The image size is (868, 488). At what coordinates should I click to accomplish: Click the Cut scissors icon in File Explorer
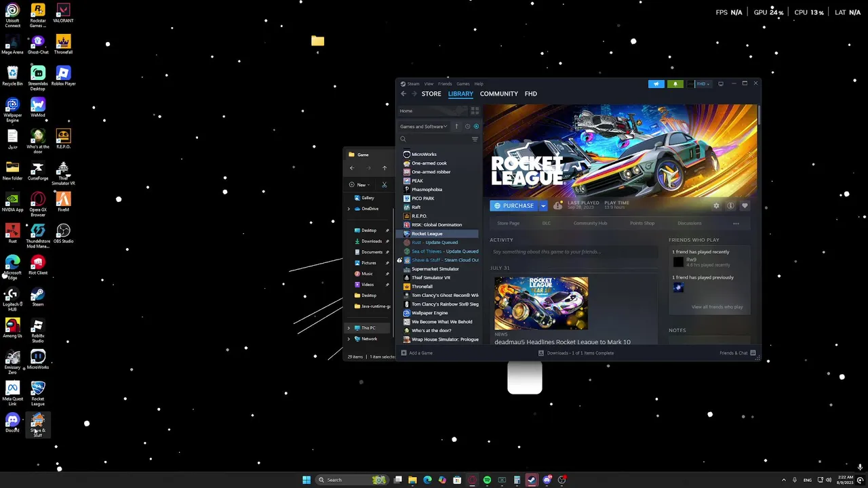point(384,185)
